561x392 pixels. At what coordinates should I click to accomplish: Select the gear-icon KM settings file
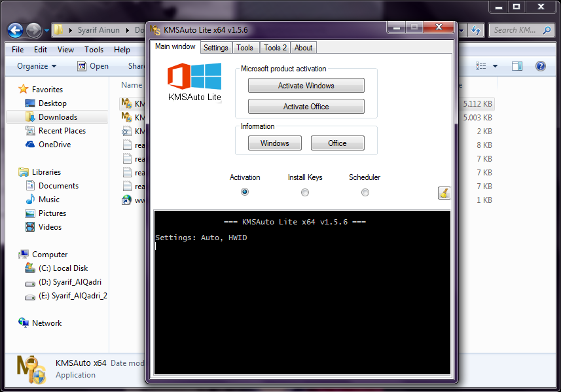126,132
